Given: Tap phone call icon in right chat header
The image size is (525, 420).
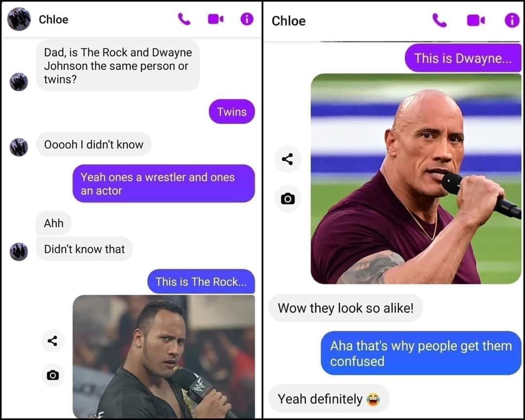Looking at the screenshot, I should pos(439,20).
